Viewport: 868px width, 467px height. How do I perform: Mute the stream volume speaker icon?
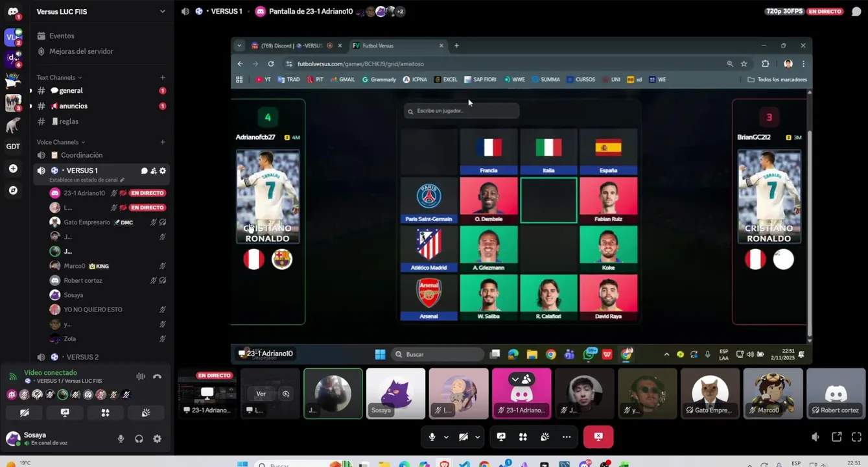[x=815, y=437]
